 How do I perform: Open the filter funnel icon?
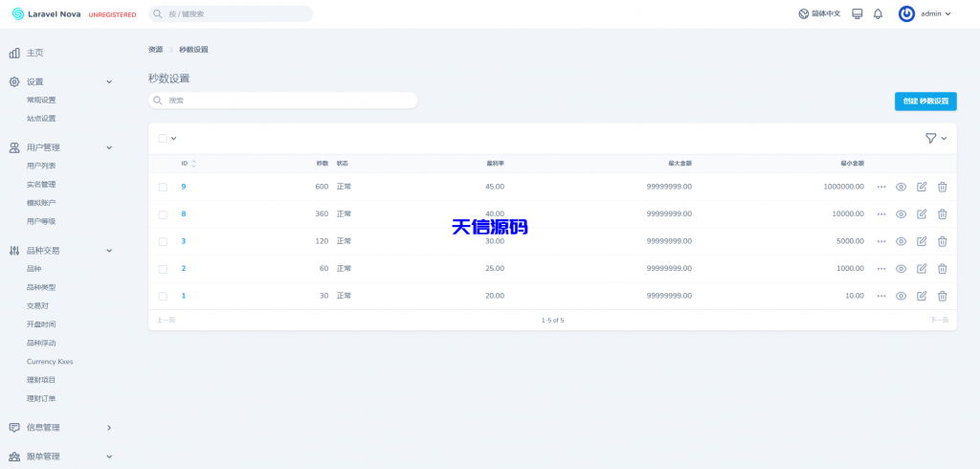930,138
